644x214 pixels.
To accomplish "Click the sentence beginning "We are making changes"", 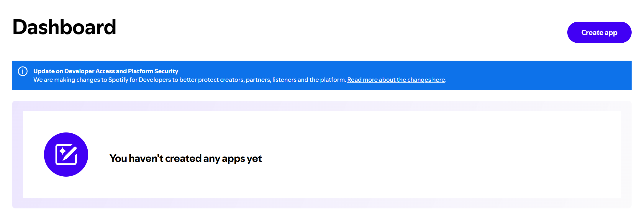I will (x=190, y=80).
